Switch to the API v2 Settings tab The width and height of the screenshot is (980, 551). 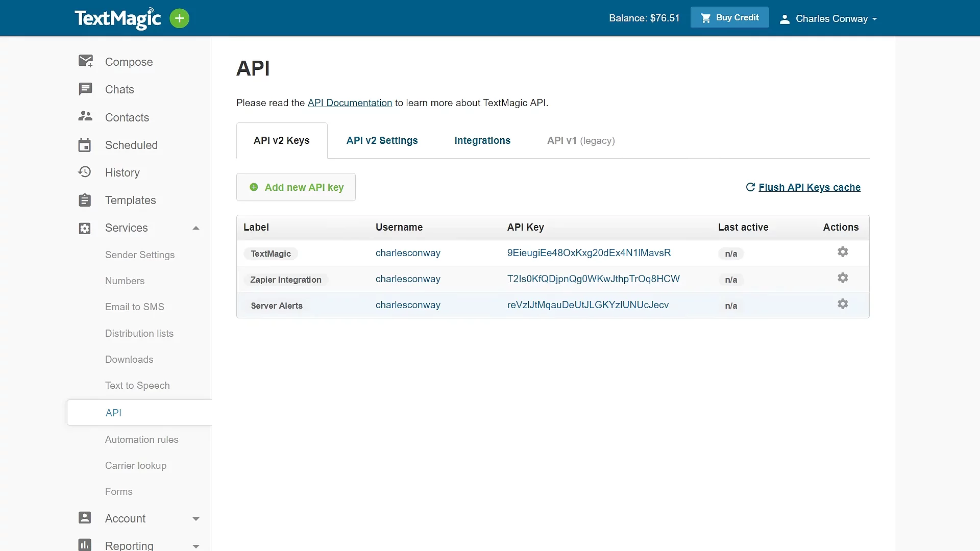[x=382, y=141]
